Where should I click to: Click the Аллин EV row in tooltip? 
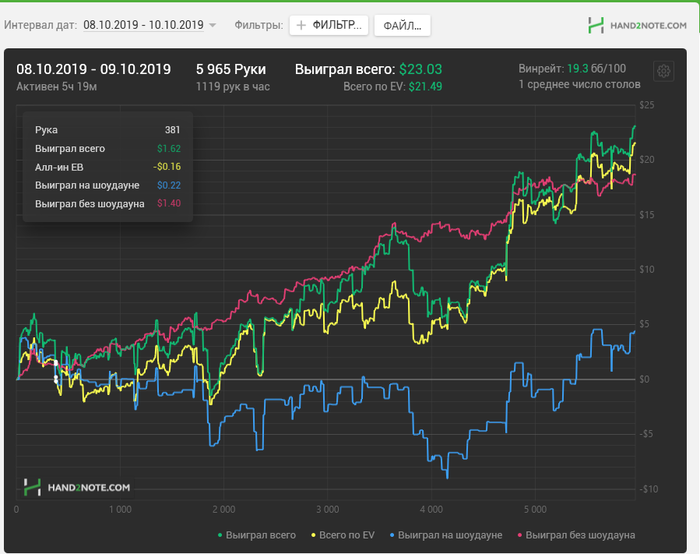click(107, 167)
